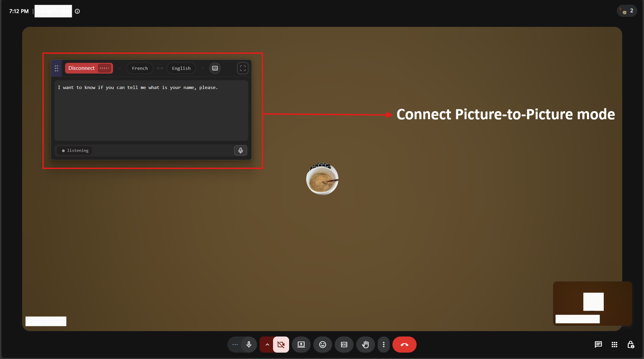The height and width of the screenshot is (359, 644).
Task: Click the 7:12 PM time display
Action: click(x=19, y=11)
